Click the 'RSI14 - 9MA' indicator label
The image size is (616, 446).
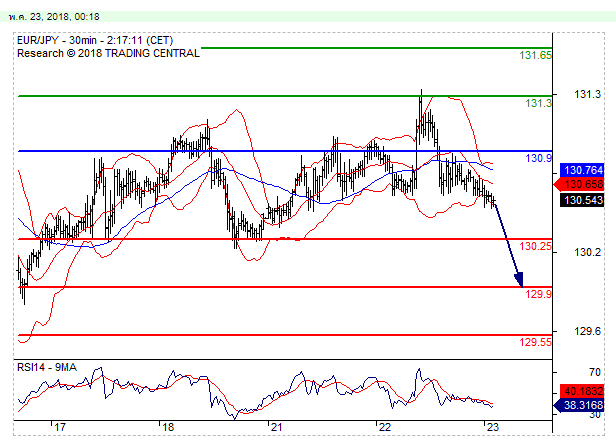(47, 367)
